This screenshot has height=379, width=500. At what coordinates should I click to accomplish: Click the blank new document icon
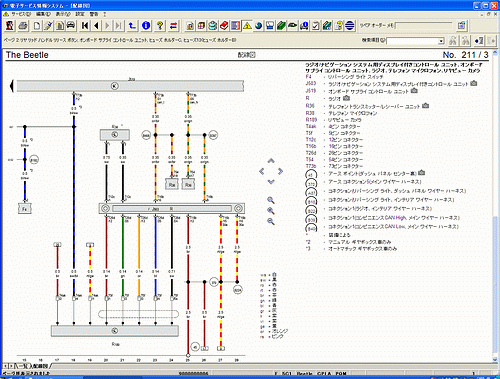point(37,26)
